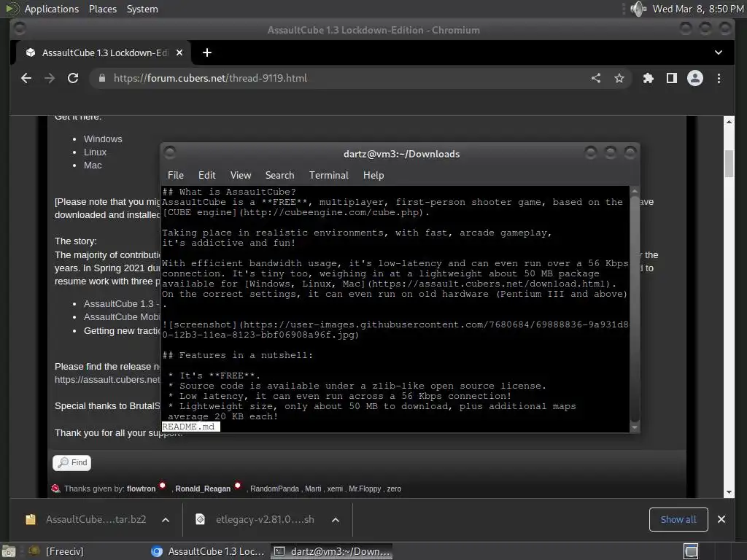Click the clock showing Wed Mar 8
Screen dimensions: 747x560
pos(697,9)
